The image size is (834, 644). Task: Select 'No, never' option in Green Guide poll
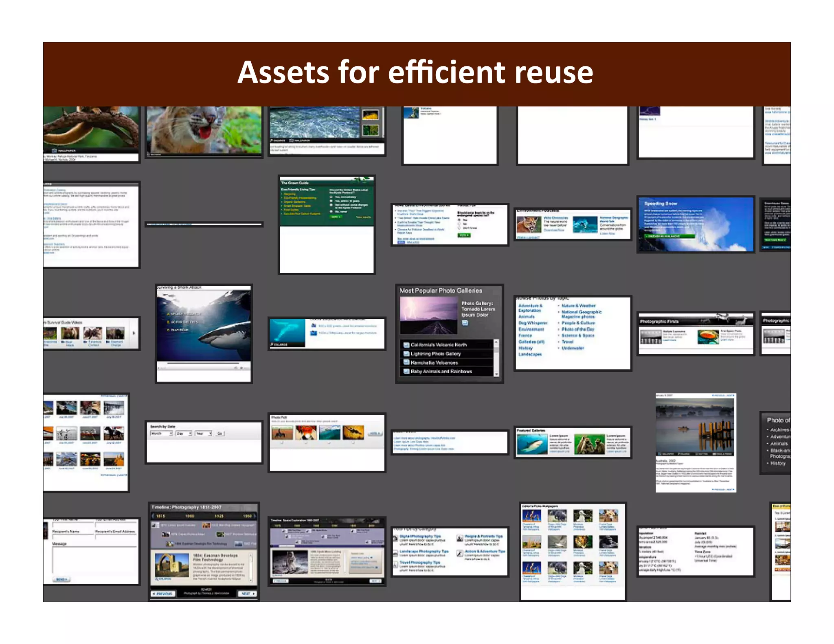[x=331, y=212]
